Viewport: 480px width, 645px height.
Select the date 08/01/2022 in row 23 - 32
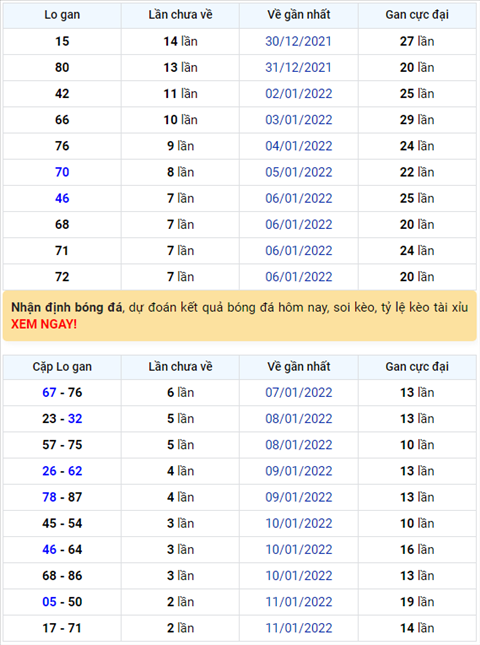coord(299,419)
